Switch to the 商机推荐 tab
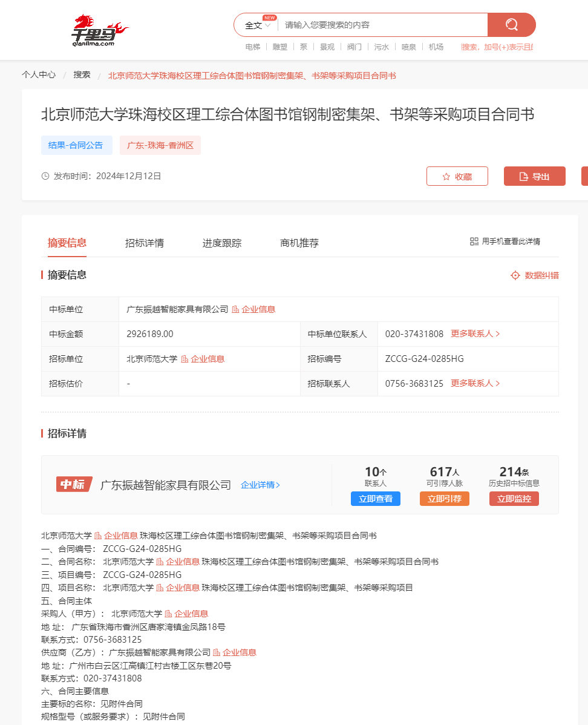 [299, 243]
